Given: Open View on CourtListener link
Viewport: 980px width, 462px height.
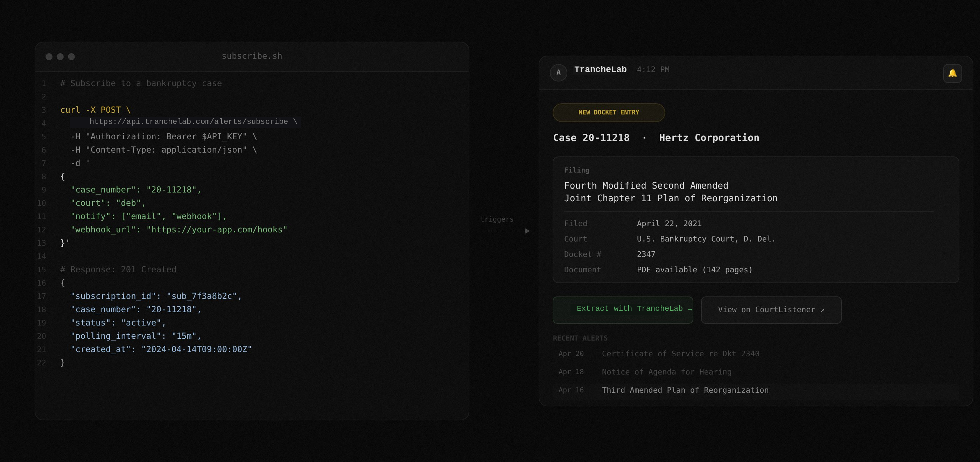Looking at the screenshot, I should pos(771,310).
